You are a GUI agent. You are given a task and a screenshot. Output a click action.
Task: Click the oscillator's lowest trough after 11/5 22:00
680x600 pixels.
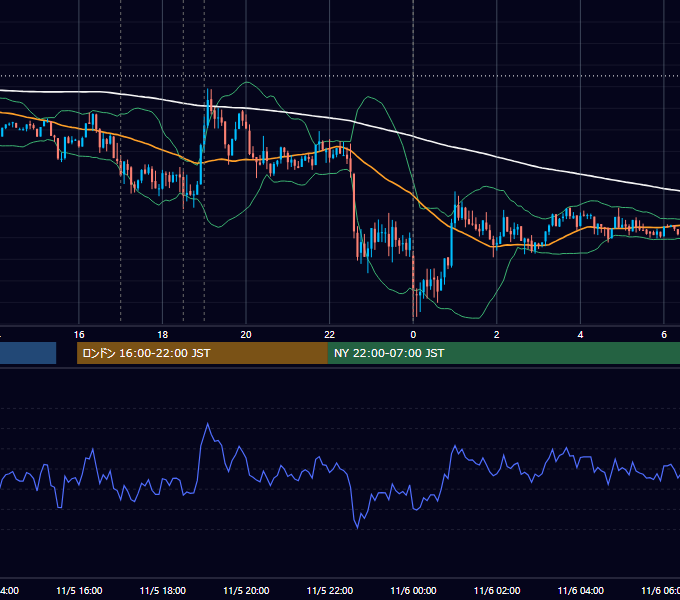pyautogui.click(x=357, y=528)
